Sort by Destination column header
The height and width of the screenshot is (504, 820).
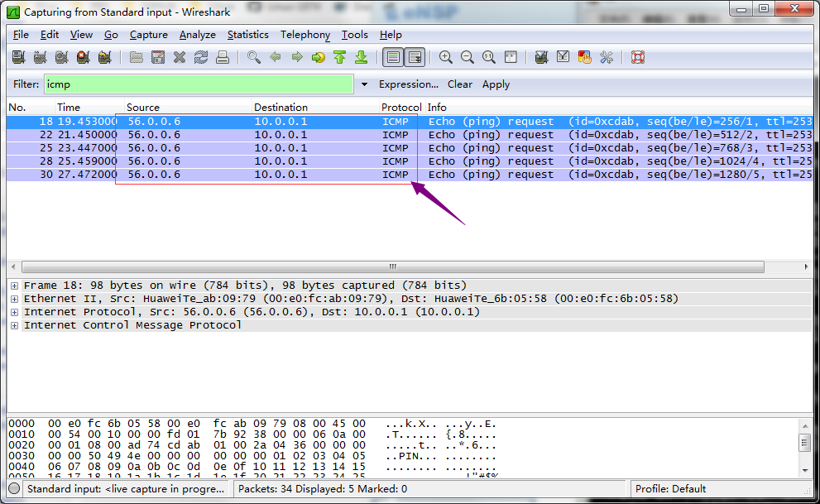pyautogui.click(x=316, y=108)
